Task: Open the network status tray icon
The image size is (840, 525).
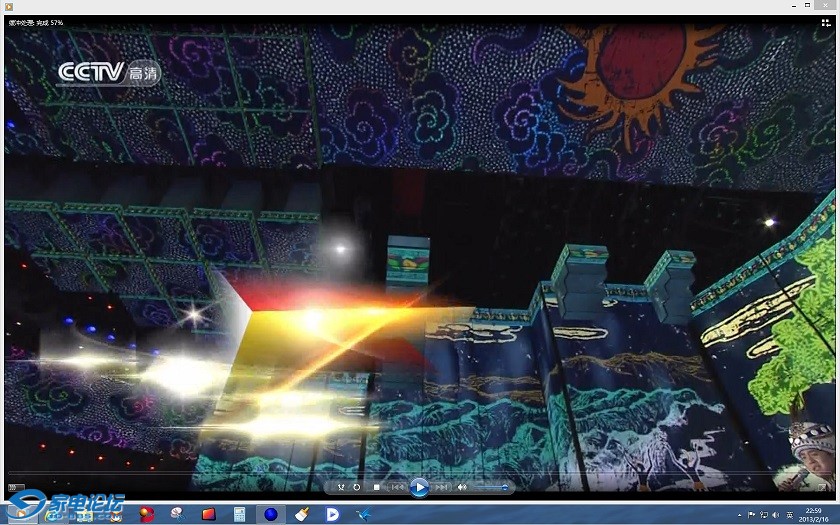Action: (763, 515)
